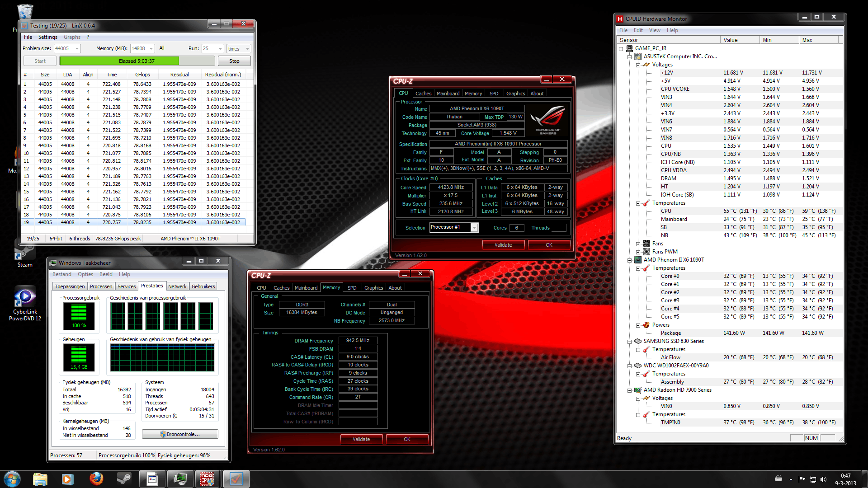The width and height of the screenshot is (868, 488).
Task: Click the LinX checkmark taskbar icon
Action: point(236,479)
